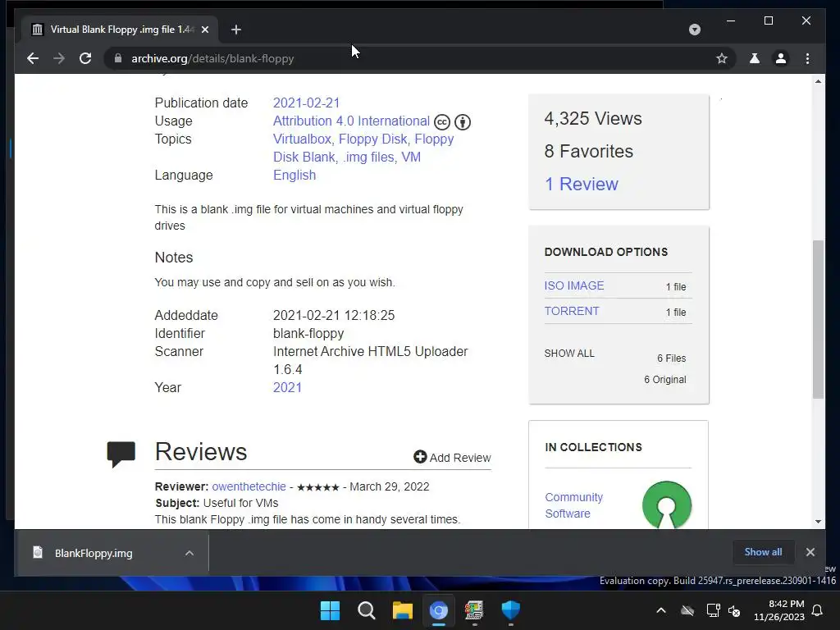The image size is (840, 630).
Task: Click the 4,325 Views text
Action: (593, 118)
